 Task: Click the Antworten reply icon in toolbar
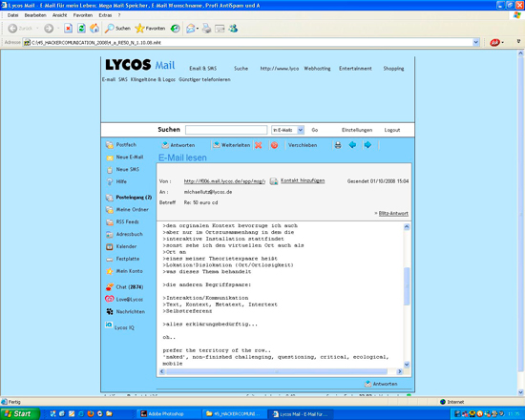click(178, 145)
